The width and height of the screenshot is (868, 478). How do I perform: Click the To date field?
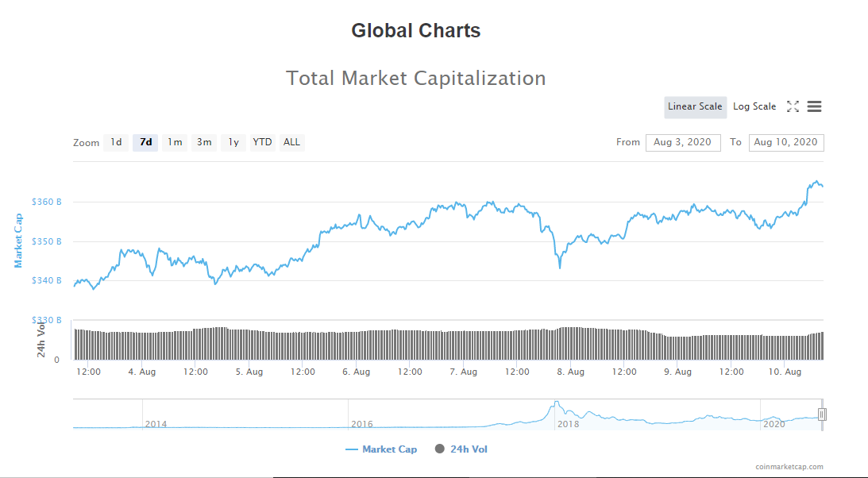point(785,142)
